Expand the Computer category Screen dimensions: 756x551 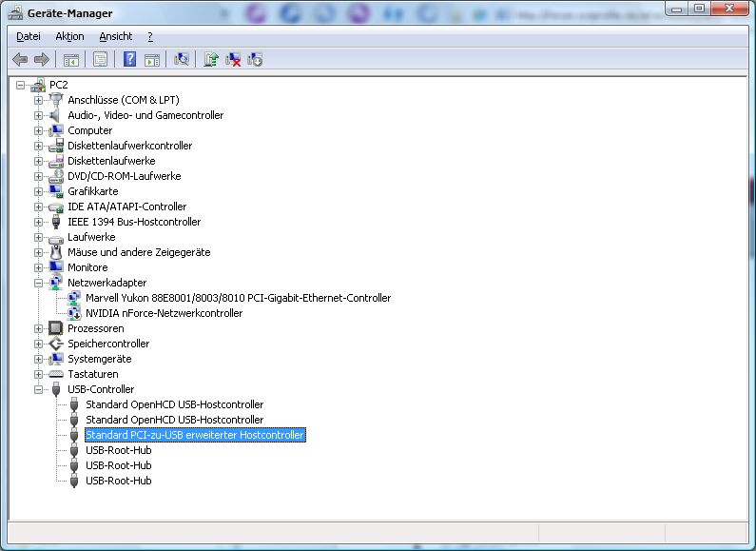click(x=38, y=130)
